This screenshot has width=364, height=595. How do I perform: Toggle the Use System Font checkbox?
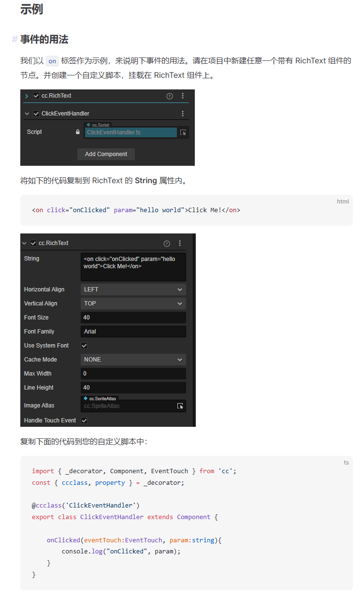click(x=84, y=346)
